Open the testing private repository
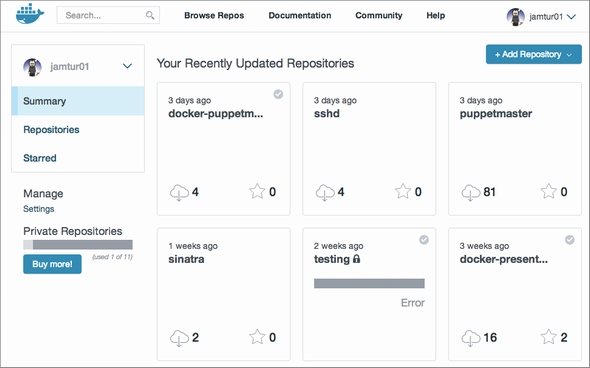The width and height of the screenshot is (590, 368). pos(332,259)
